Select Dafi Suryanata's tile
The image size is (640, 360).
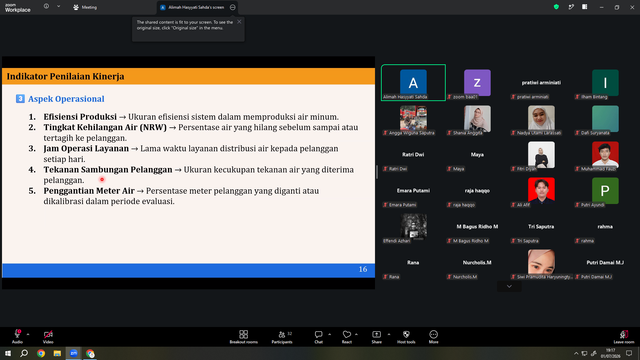point(605,118)
